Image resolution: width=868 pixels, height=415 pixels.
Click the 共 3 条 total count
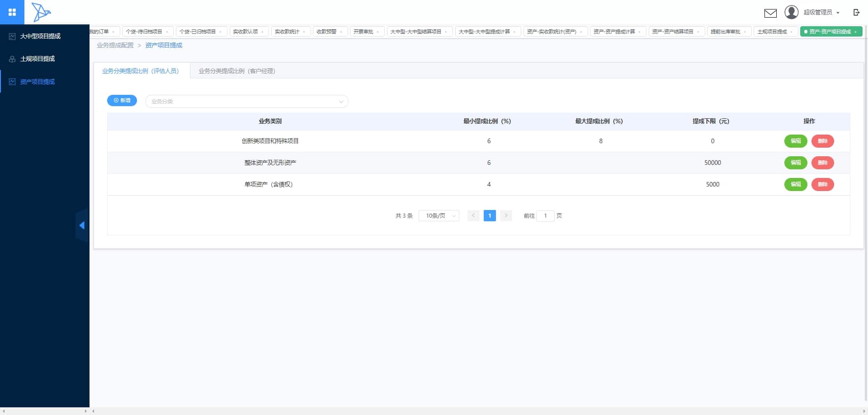[x=404, y=216]
